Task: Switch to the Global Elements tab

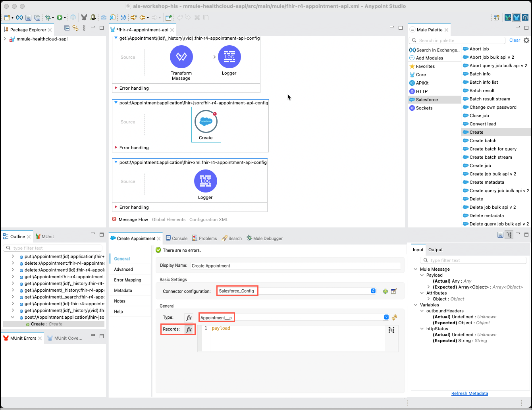Action: tap(169, 219)
